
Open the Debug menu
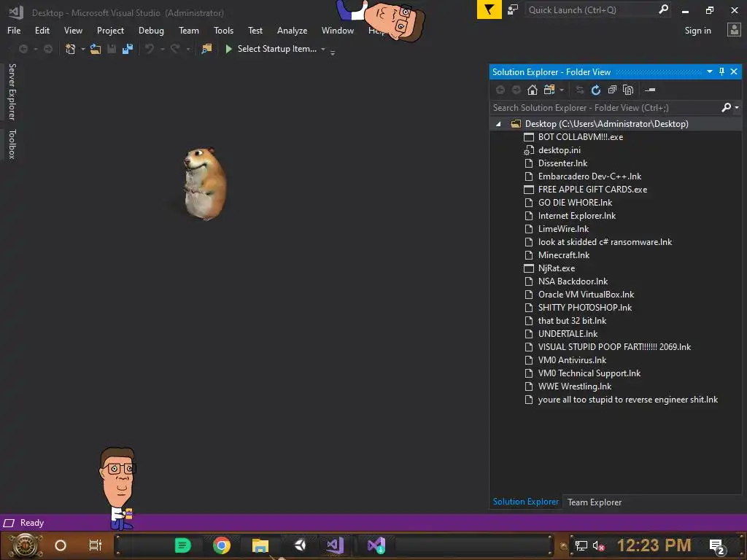pos(151,31)
